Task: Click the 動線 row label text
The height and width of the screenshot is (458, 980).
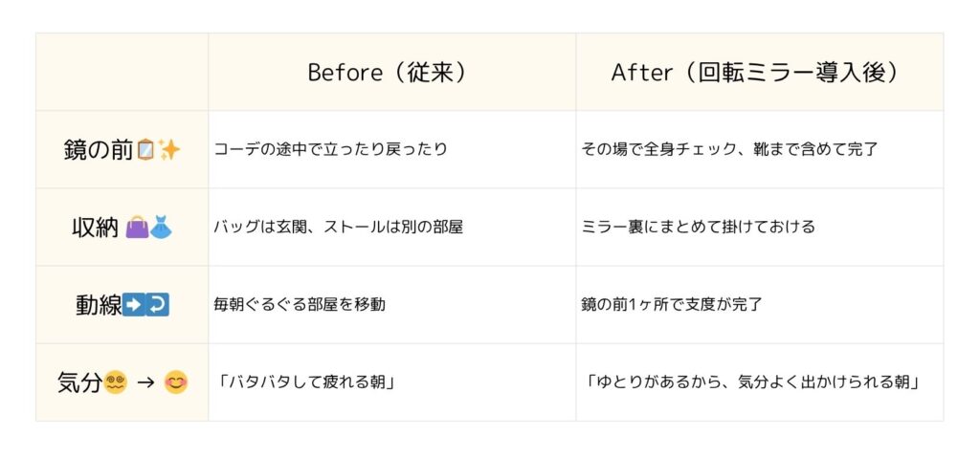Action: [x=99, y=306]
